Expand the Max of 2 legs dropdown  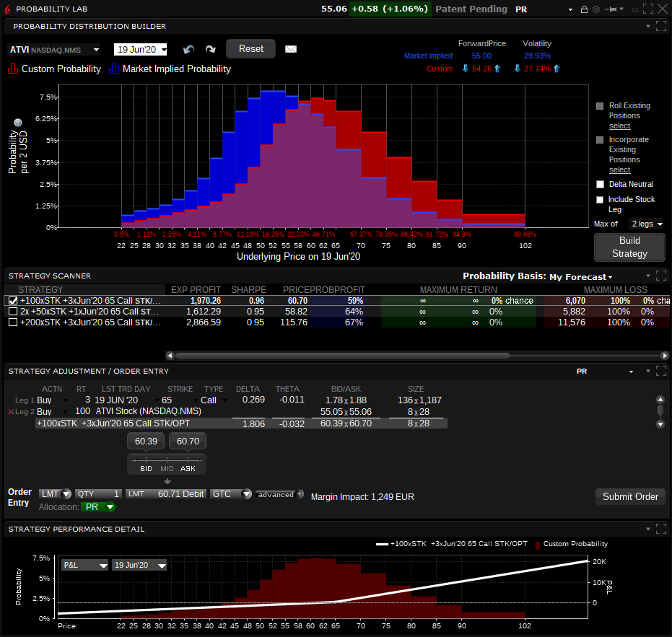[x=647, y=224]
